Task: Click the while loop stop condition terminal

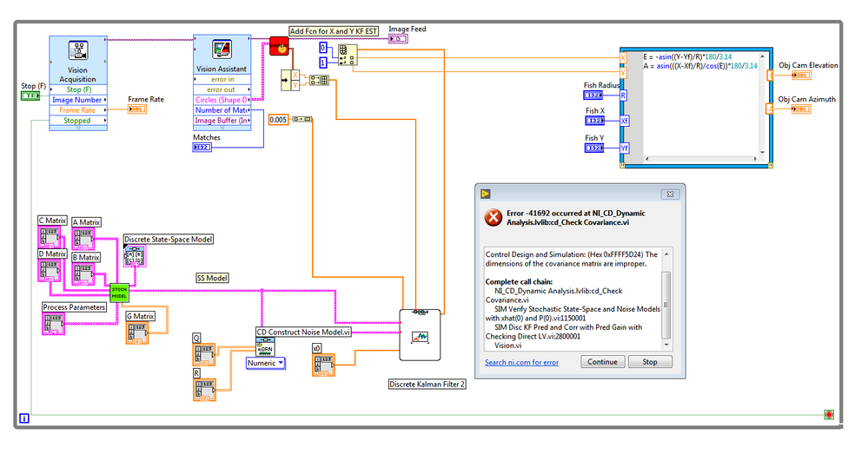Action: pyautogui.click(x=829, y=414)
